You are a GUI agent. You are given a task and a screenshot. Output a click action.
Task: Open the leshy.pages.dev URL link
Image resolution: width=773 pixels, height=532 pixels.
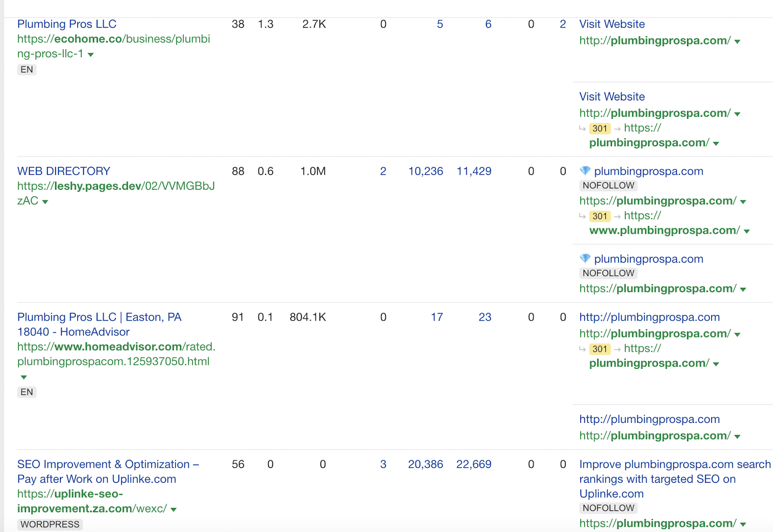[116, 193]
